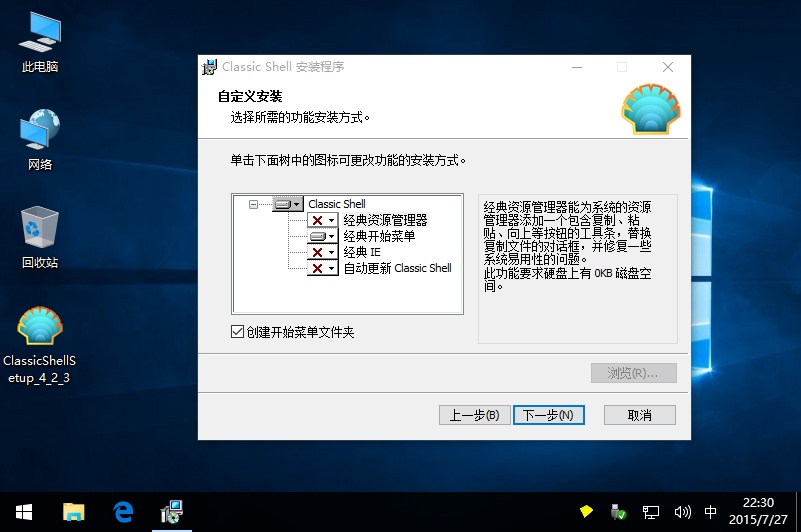Select the Classic Shell root tree label
The width and height of the screenshot is (801, 532).
click(x=337, y=204)
